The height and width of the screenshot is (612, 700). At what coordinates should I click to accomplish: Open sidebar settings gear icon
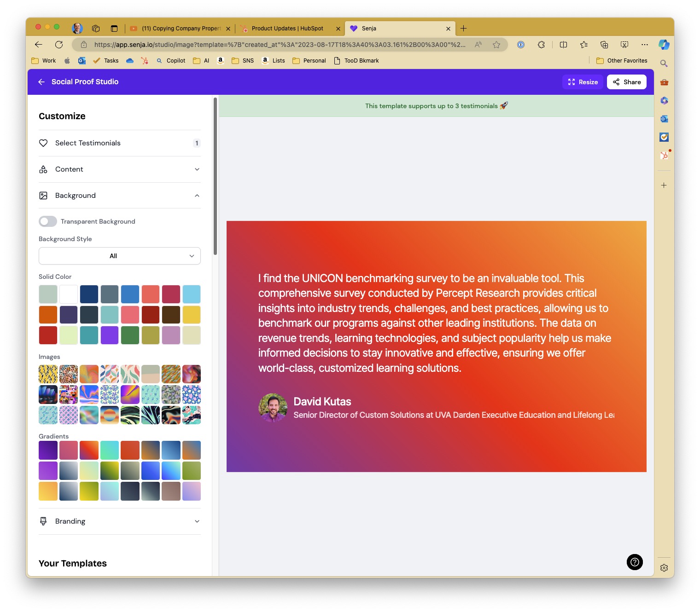coord(664,568)
